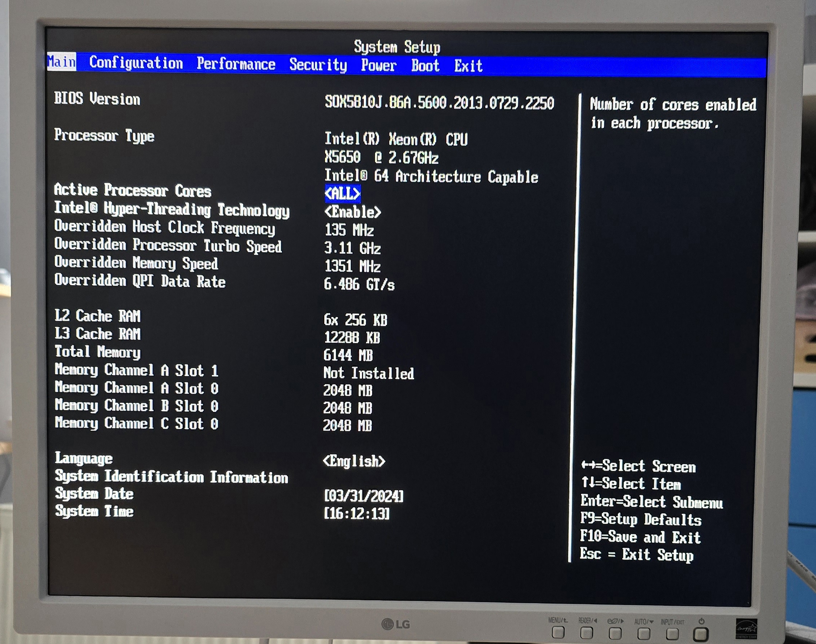816x644 pixels.
Task: Click the LG logo on bezel
Action: (396, 624)
